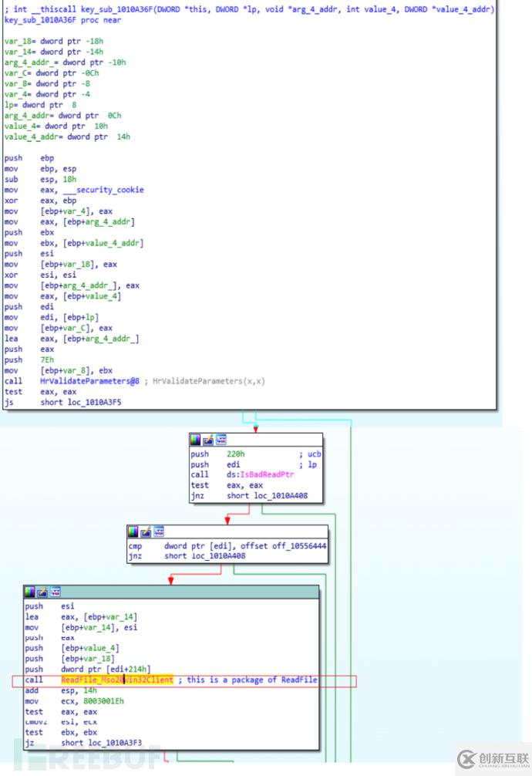Click edit icon in ReadFile node header
The height and width of the screenshot is (776, 532).
coord(42,592)
